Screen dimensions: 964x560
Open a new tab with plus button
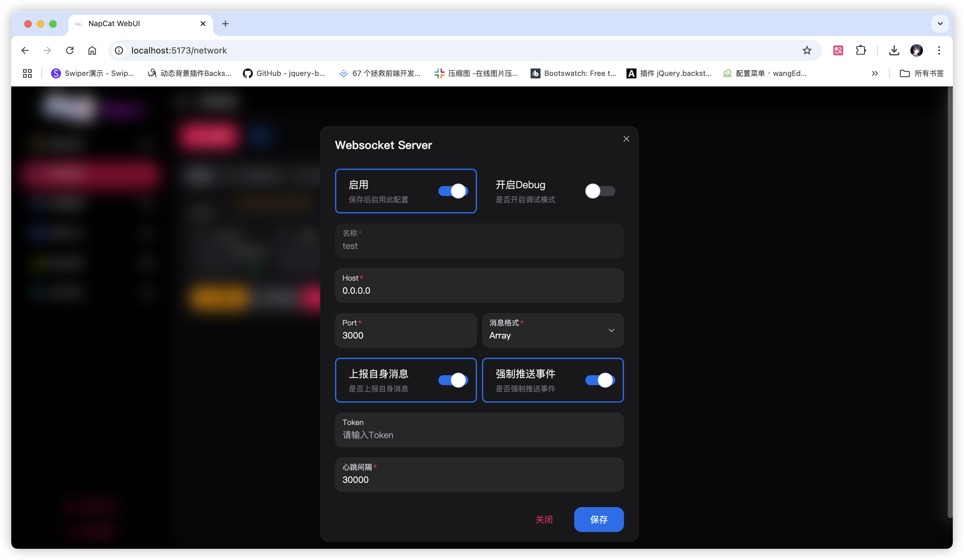tap(225, 24)
